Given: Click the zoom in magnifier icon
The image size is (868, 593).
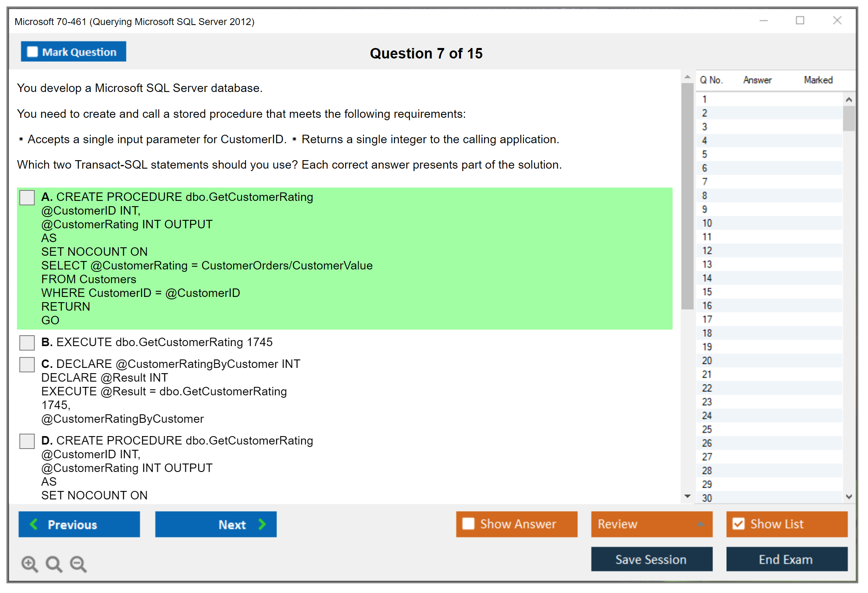Looking at the screenshot, I should 29,564.
